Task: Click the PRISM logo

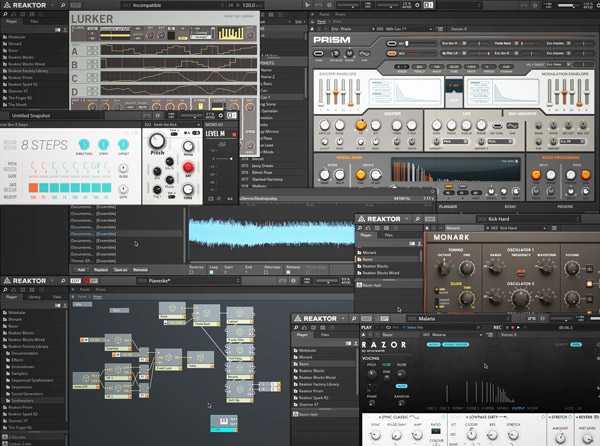Action: tap(331, 40)
